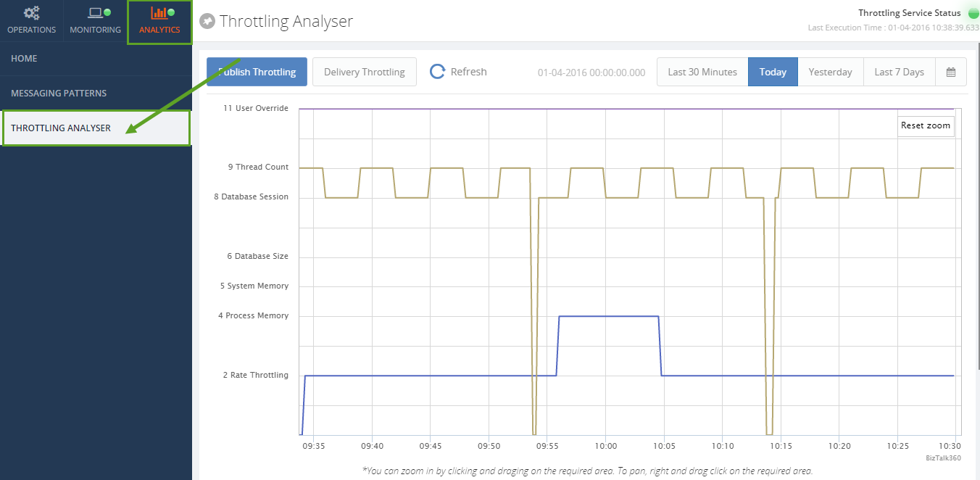The height and width of the screenshot is (480, 980).
Task: Switch to Delivery Throttling view
Action: point(364,71)
